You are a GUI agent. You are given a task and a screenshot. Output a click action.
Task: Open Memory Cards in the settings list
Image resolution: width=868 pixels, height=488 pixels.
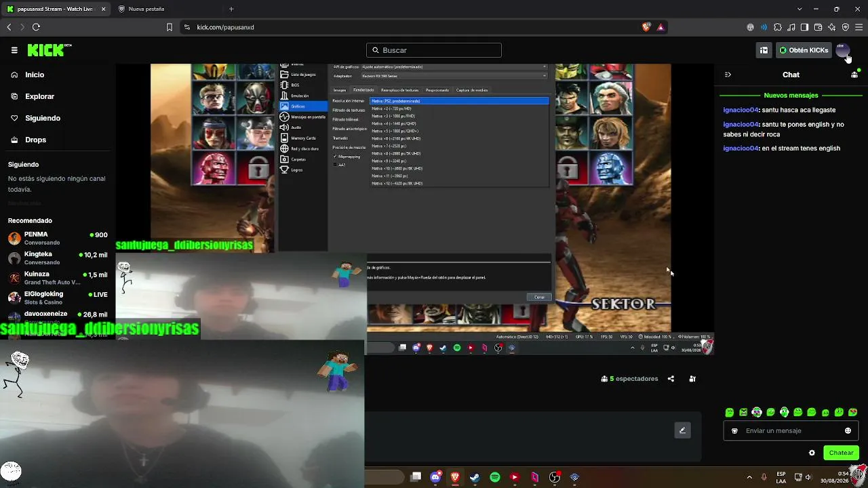tap(302, 138)
